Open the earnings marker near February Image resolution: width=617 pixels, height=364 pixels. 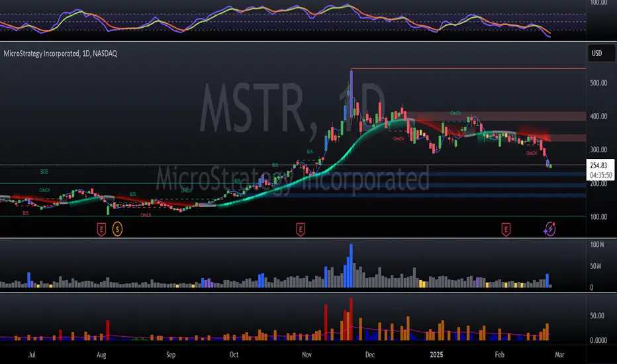point(506,229)
